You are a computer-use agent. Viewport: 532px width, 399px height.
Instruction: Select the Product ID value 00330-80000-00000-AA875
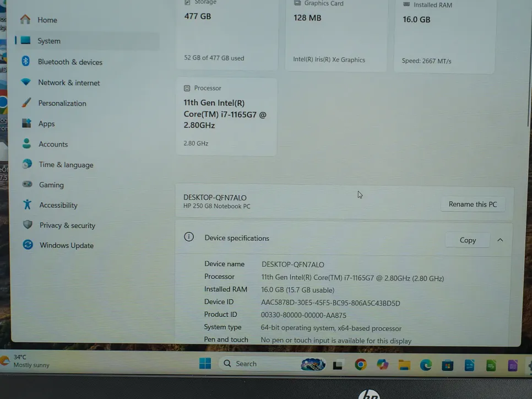tap(303, 315)
